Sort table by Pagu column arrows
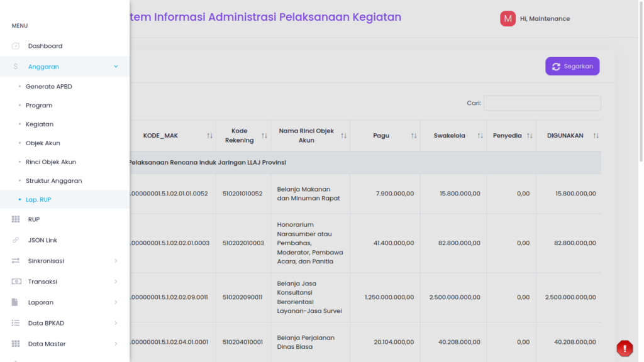 coord(414,136)
